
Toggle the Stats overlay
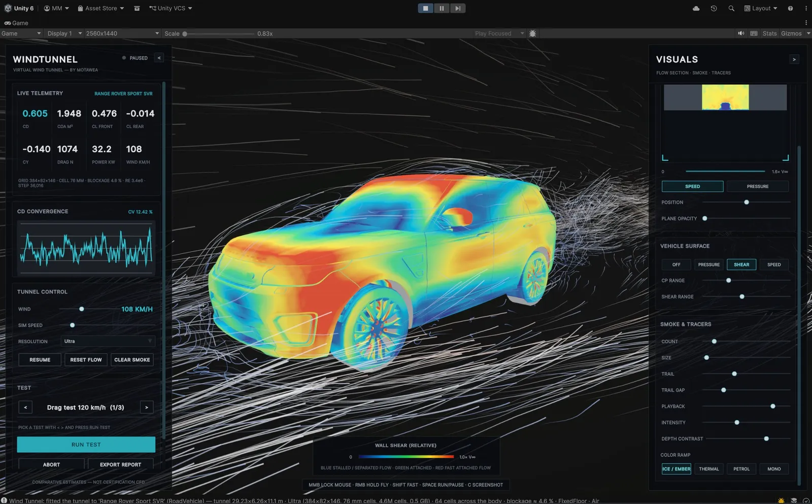(769, 33)
